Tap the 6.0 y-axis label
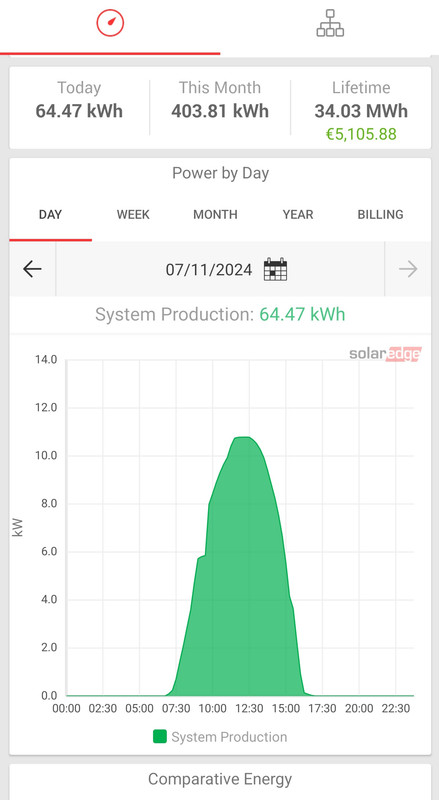The image size is (439, 800). tap(47, 552)
